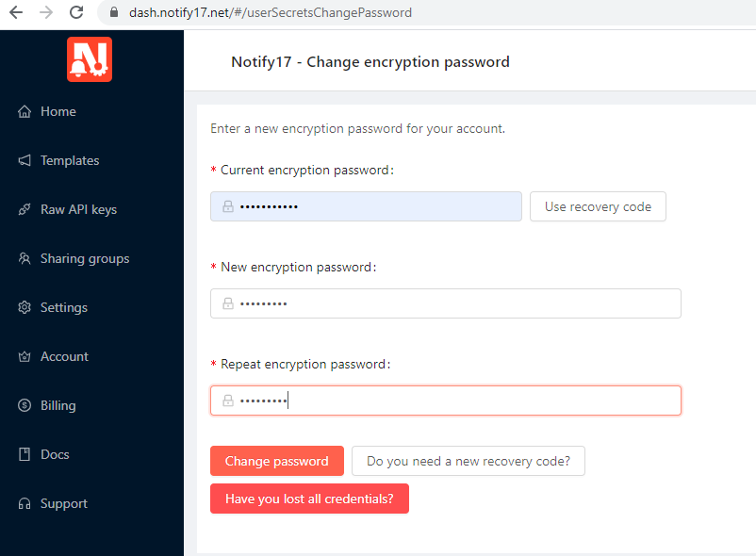Click 'Do you need a new recovery code?'
Screen dimensions: 756x556
pos(468,461)
